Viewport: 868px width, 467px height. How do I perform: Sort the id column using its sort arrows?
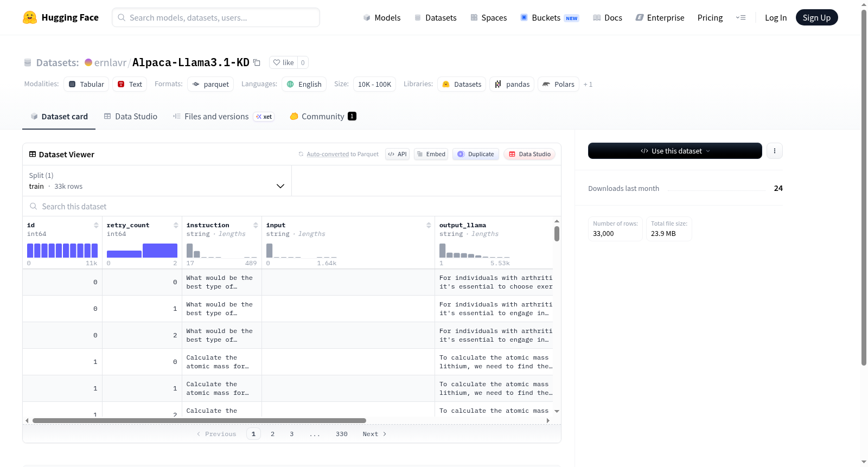pyautogui.click(x=96, y=225)
